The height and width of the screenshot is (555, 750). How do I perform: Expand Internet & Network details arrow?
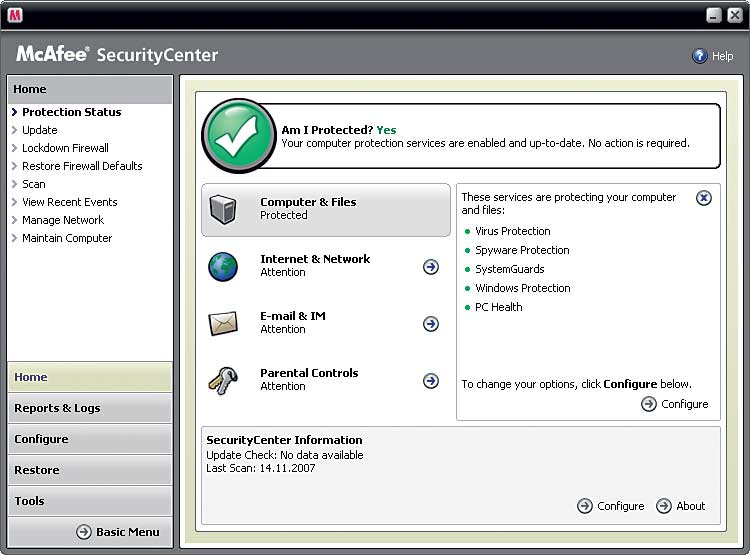(x=431, y=266)
